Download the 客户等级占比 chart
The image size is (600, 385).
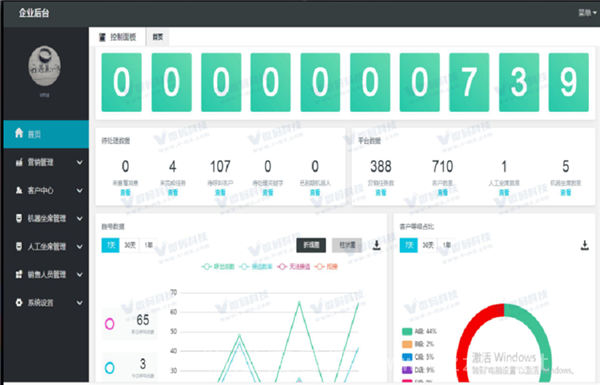click(585, 245)
